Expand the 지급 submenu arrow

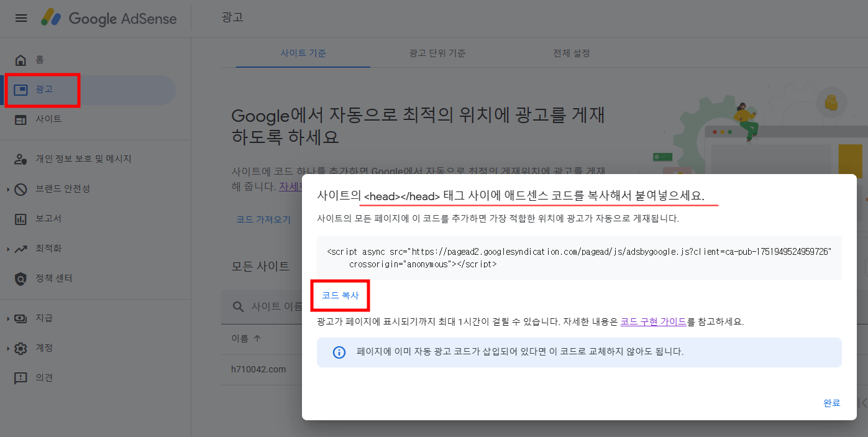pos(8,318)
